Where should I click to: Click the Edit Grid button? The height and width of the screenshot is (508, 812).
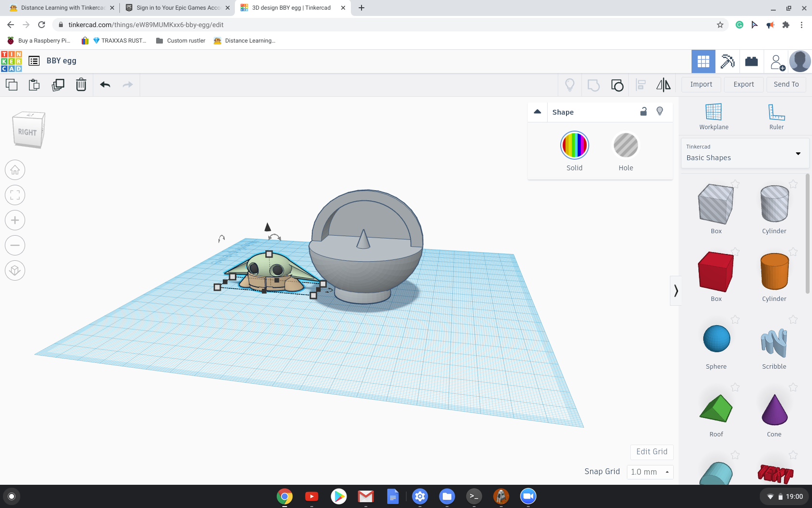pos(652,451)
